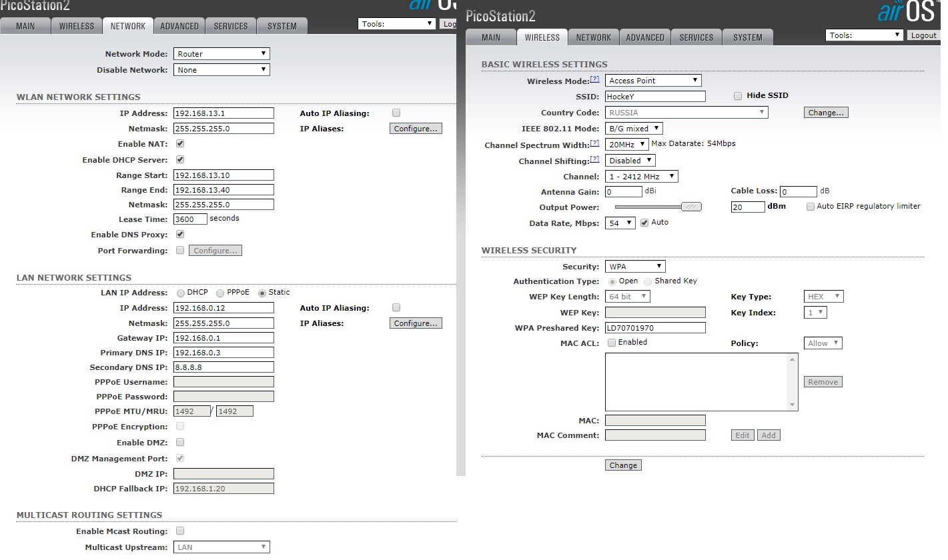Click the Lease Time field
948x560 pixels.
(190, 219)
